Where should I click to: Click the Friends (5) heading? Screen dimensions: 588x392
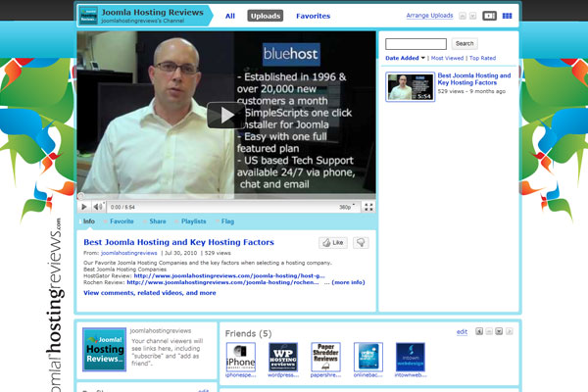248,333
